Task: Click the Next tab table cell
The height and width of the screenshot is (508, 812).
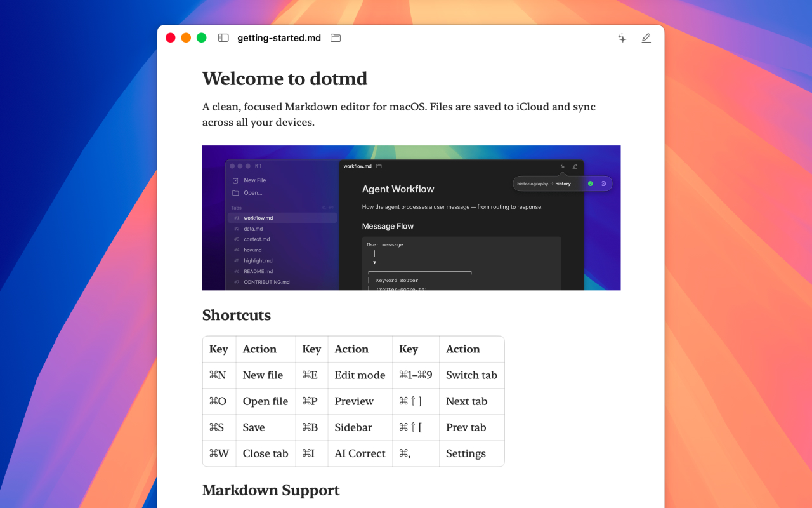Action: (471, 401)
